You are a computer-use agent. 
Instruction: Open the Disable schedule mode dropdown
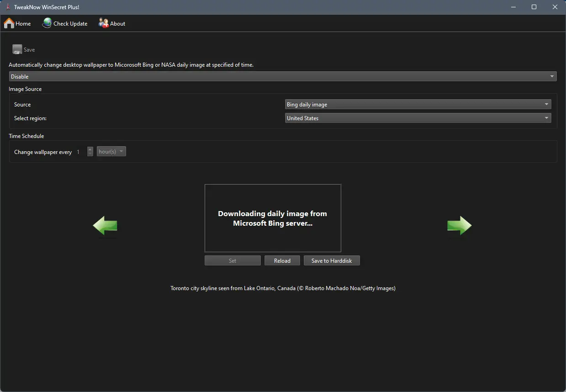tap(283, 77)
